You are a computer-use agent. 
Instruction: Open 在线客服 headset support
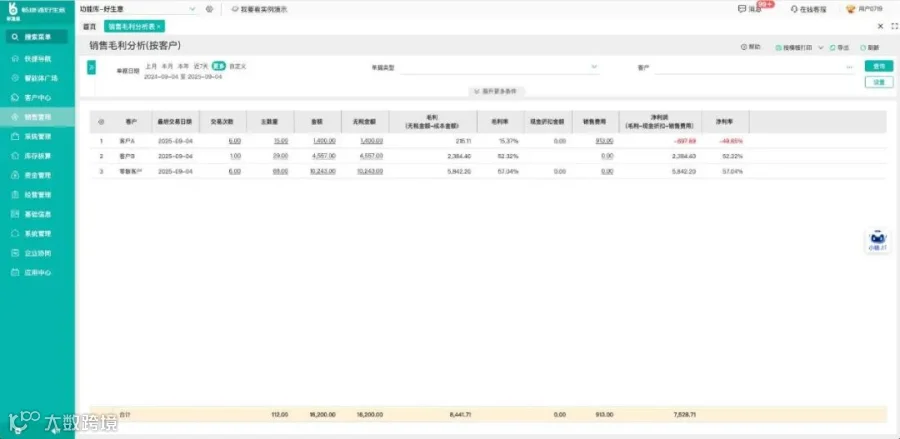(x=808, y=9)
